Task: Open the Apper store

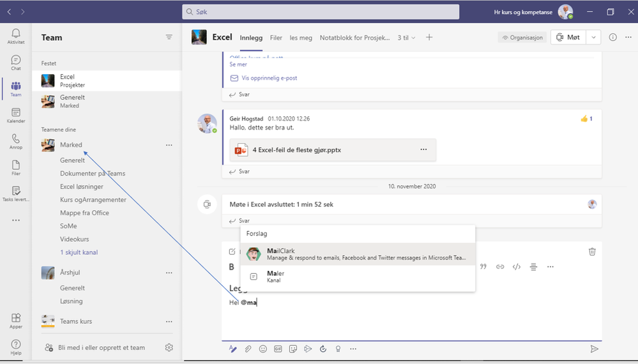Action: tap(16, 321)
